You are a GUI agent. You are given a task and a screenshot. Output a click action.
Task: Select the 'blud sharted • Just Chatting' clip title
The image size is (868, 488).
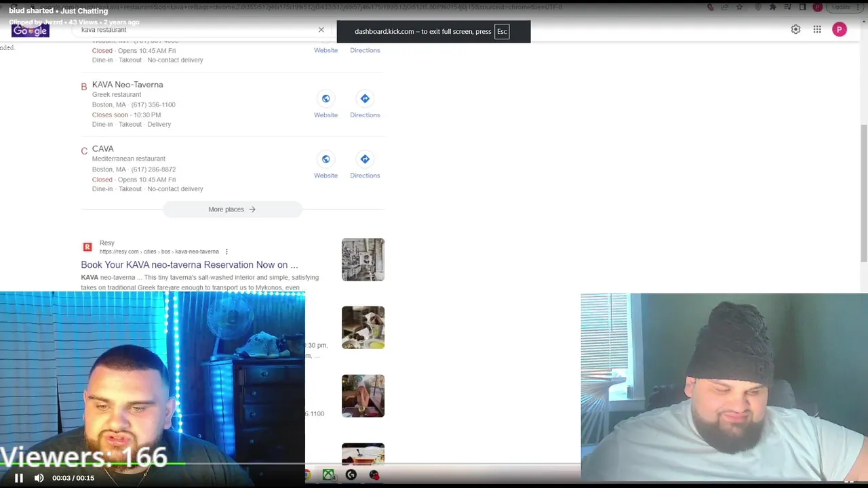point(58,11)
